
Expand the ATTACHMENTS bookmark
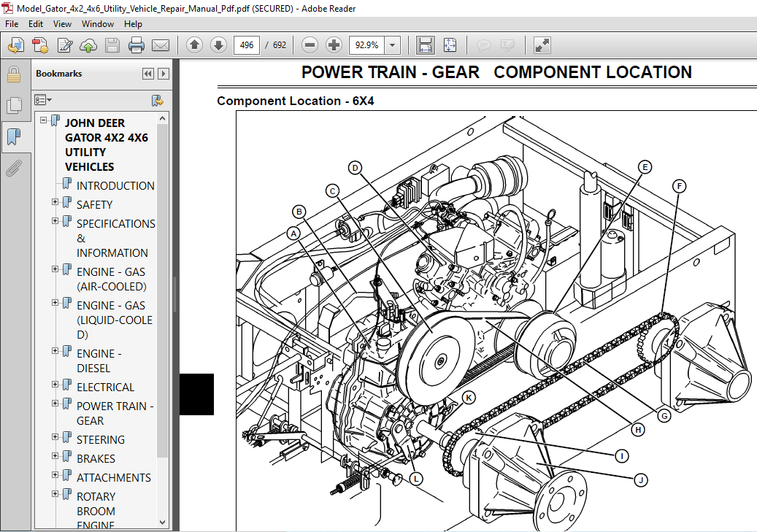(55, 474)
